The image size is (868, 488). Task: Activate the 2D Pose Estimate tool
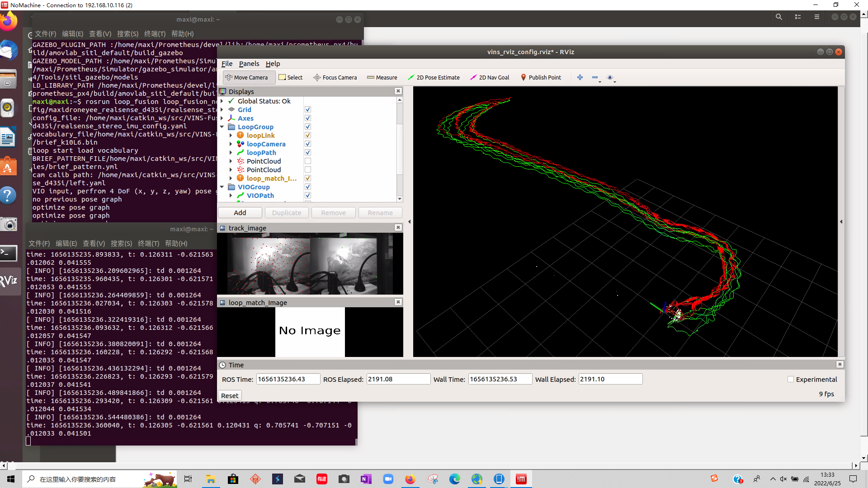click(434, 77)
